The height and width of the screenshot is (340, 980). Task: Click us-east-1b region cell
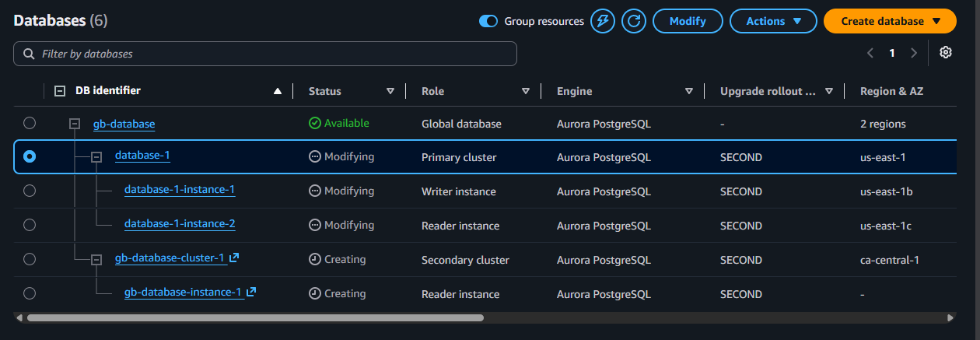click(886, 191)
